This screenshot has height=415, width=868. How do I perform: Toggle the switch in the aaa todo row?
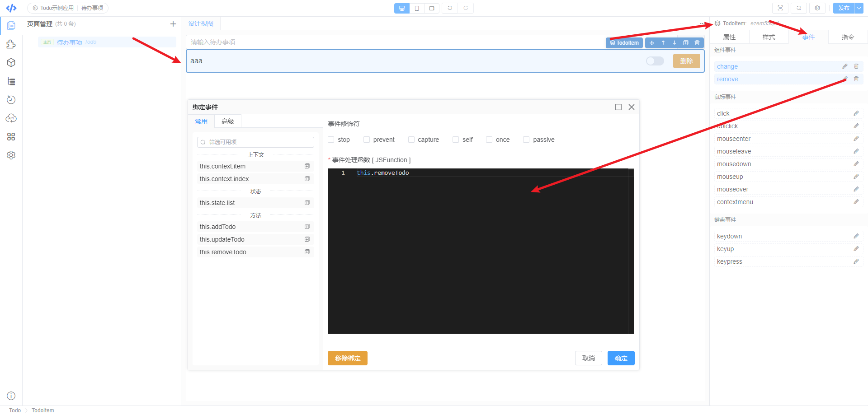[x=655, y=61]
